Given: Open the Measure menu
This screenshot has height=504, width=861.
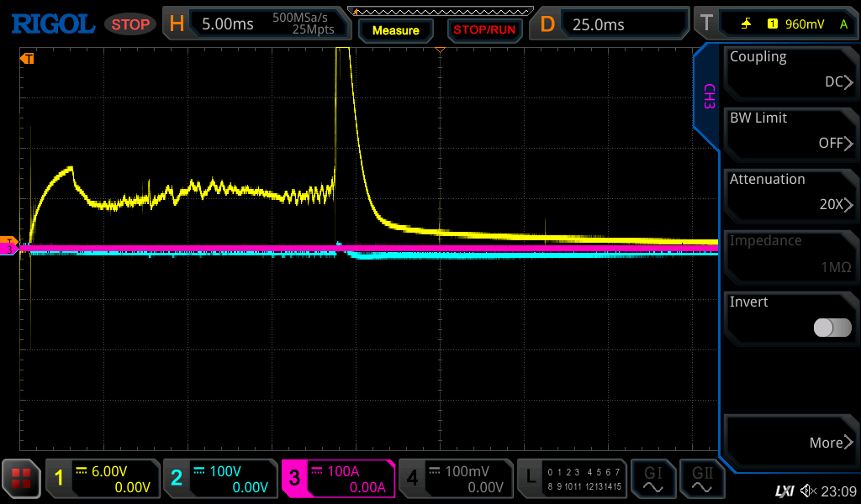Looking at the screenshot, I should [395, 30].
